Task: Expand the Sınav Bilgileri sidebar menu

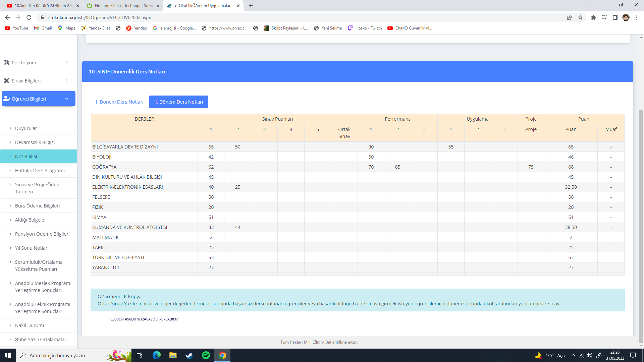Action: pos(36,81)
